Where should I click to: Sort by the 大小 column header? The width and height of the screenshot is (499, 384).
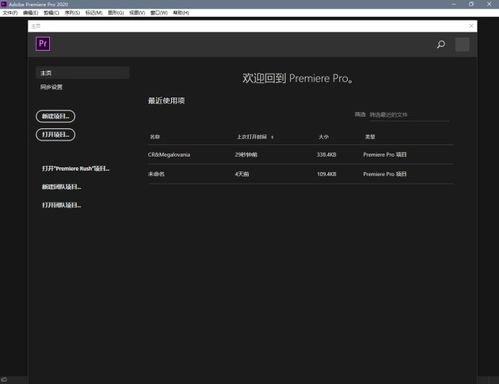(324, 137)
